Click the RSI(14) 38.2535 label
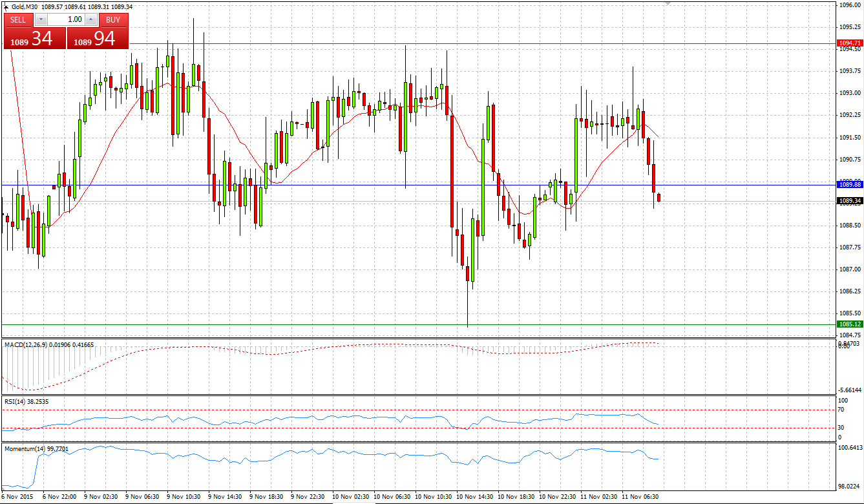864x504 pixels. (26, 401)
